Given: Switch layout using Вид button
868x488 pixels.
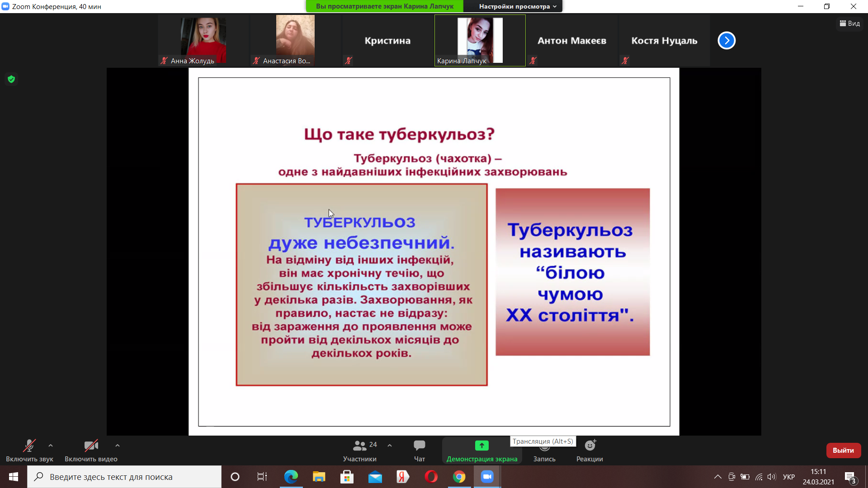Looking at the screenshot, I should [x=850, y=23].
